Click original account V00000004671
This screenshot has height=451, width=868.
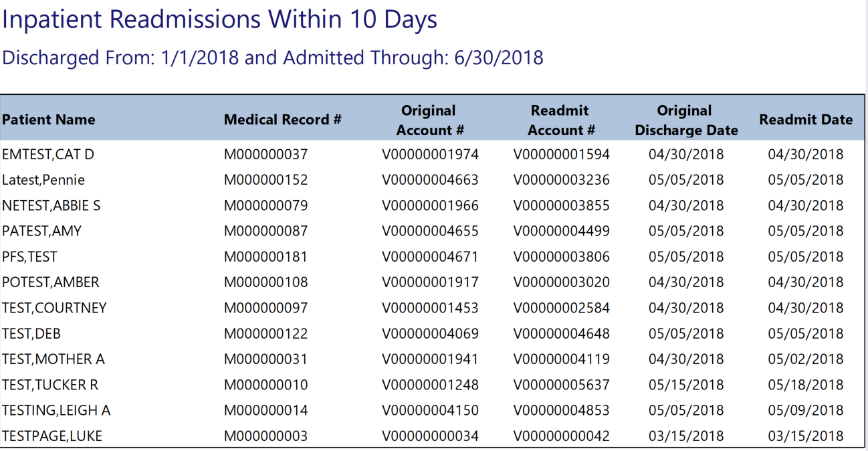(x=430, y=257)
